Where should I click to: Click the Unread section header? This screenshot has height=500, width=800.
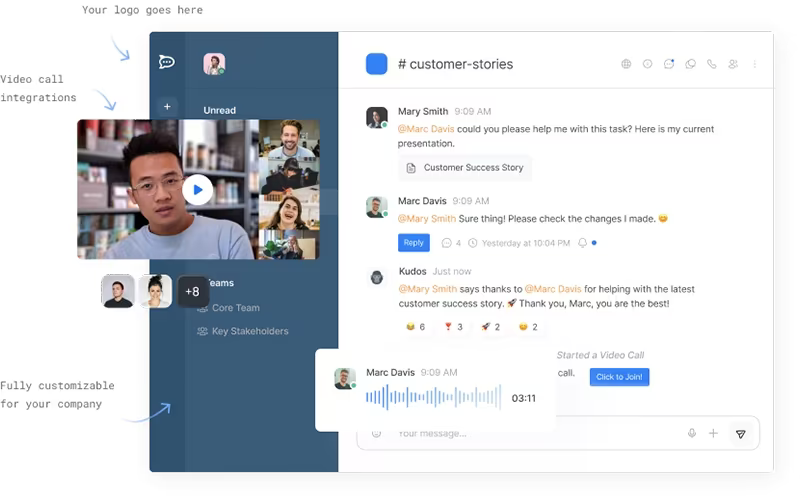pos(219,110)
